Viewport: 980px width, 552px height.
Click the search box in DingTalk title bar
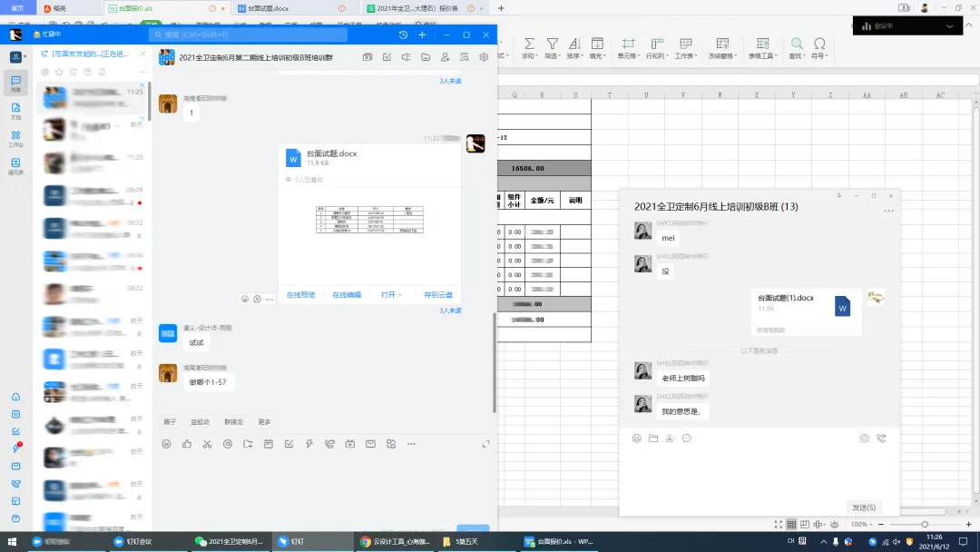248,34
